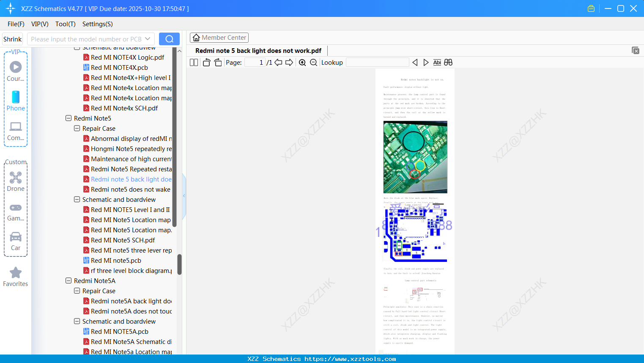Collapse Schematic and boardview under Redmi Note5

(77, 199)
